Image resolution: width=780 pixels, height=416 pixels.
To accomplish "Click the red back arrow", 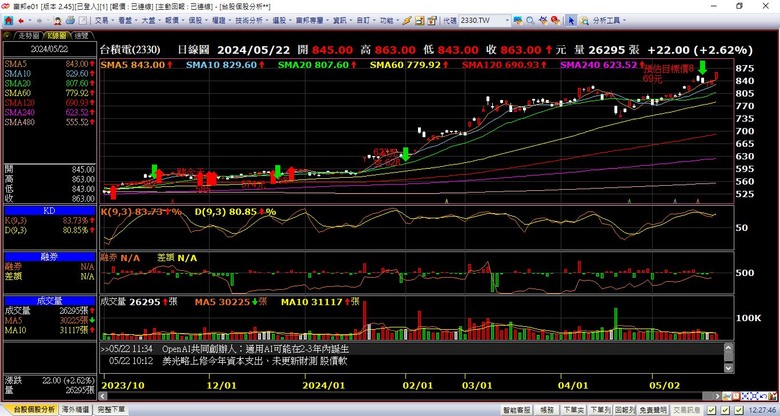I will coord(21,21).
